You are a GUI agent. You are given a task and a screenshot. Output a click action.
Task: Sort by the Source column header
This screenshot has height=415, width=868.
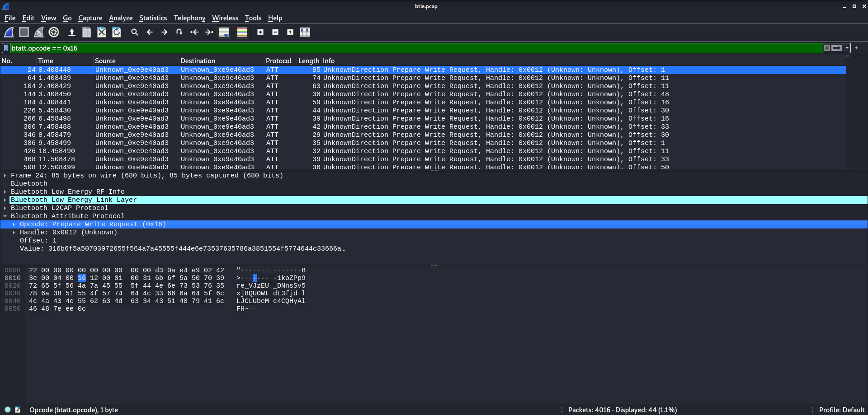click(x=136, y=61)
